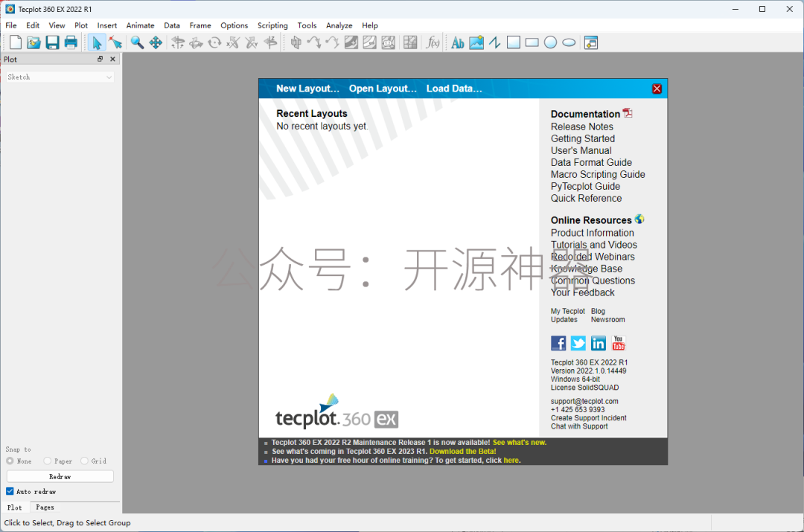Choose the Zoom magnifier tool
Image resolution: width=804 pixels, height=532 pixels.
(x=137, y=42)
